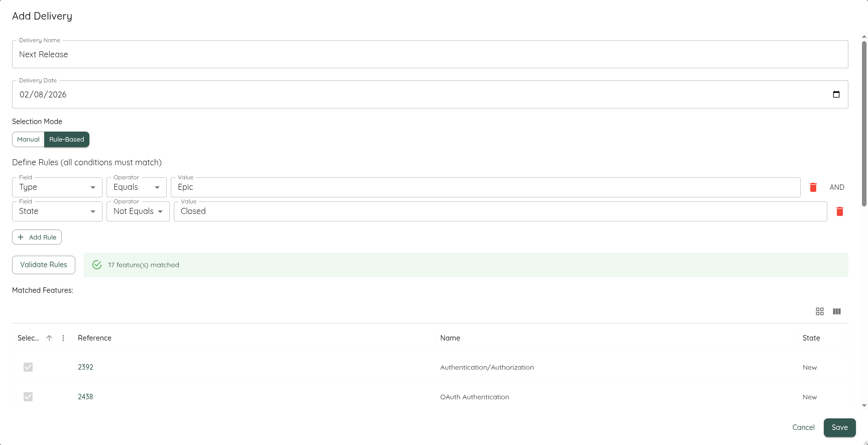Viewport: 868px width, 445px height.
Task: Select the OAuth Authentication name cell
Action: [475, 397]
